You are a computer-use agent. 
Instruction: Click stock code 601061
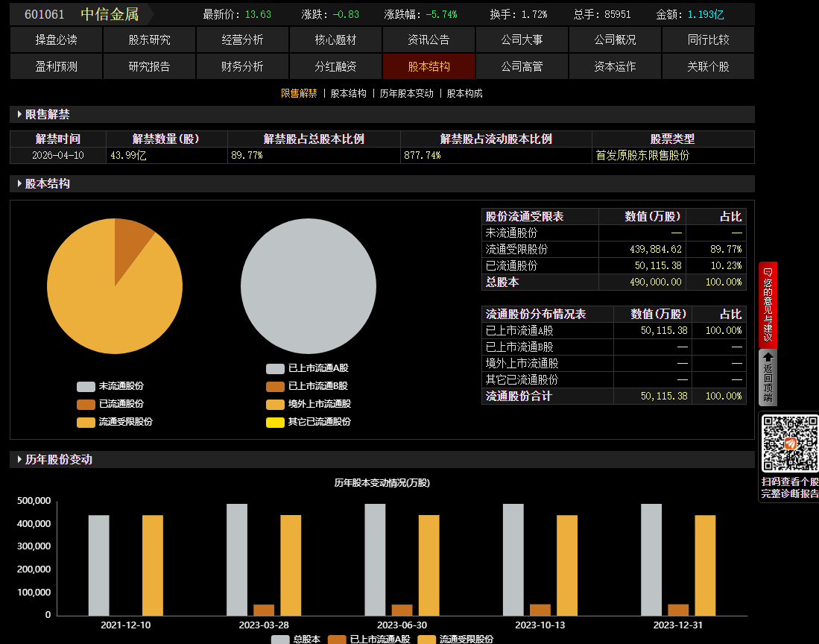click(45, 14)
